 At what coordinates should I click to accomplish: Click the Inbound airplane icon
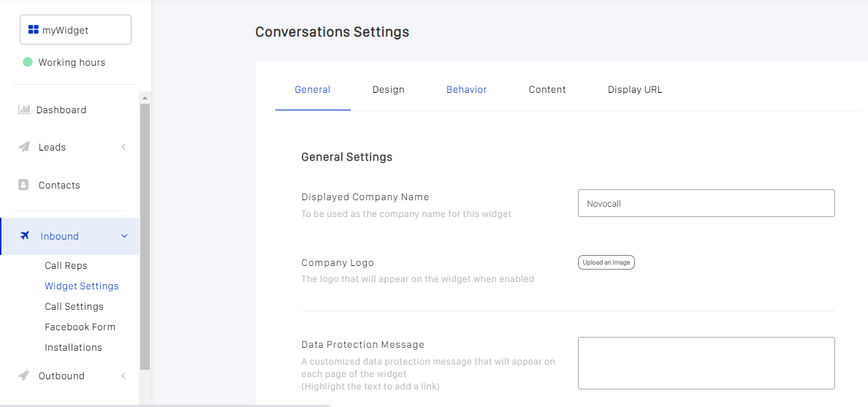25,236
